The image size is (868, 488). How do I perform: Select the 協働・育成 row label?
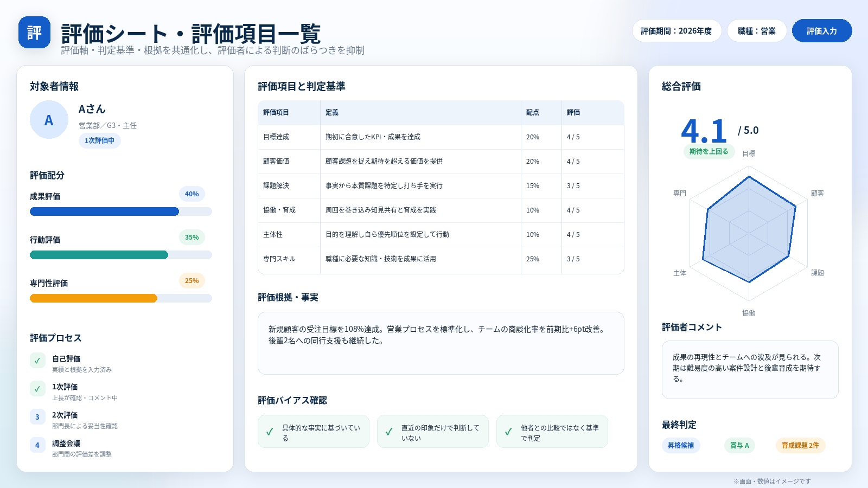click(x=279, y=210)
